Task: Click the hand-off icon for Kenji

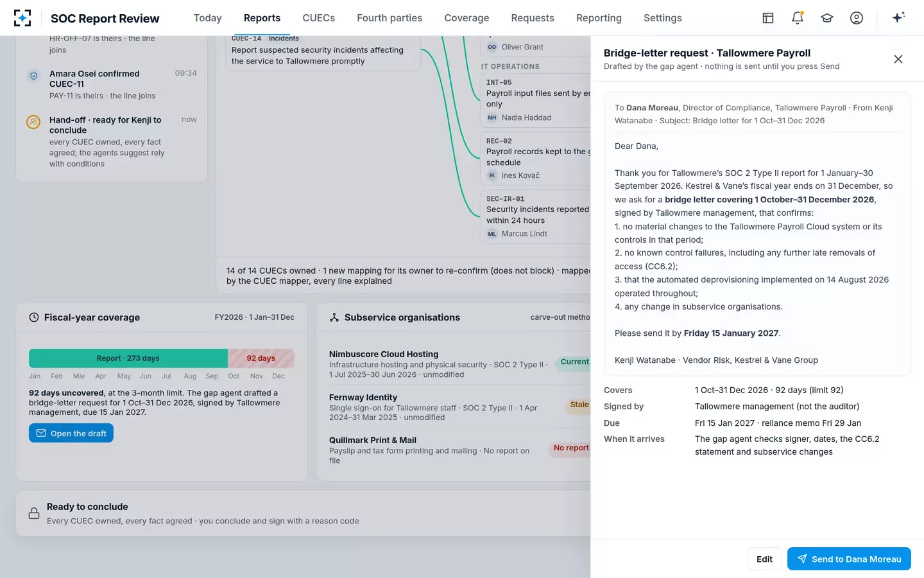Action: coord(33,122)
